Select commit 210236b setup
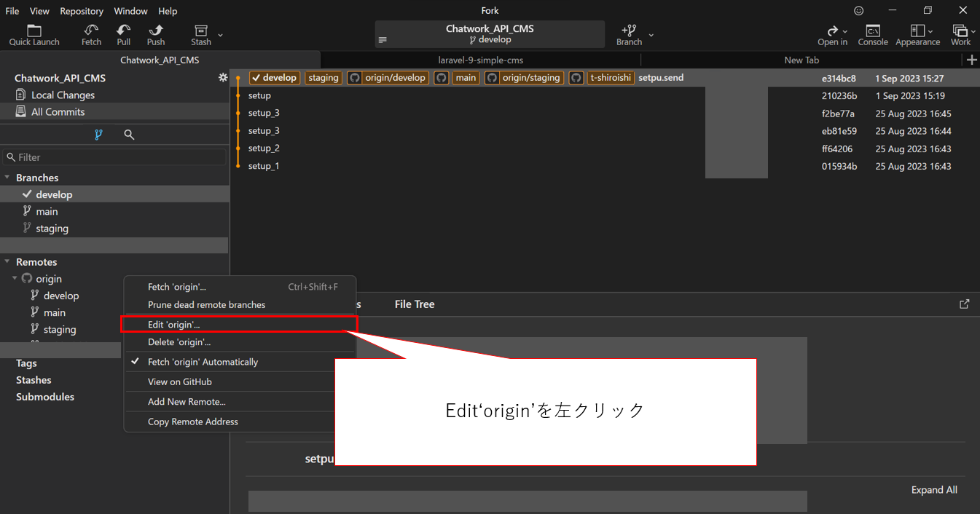980x514 pixels. tap(605, 95)
